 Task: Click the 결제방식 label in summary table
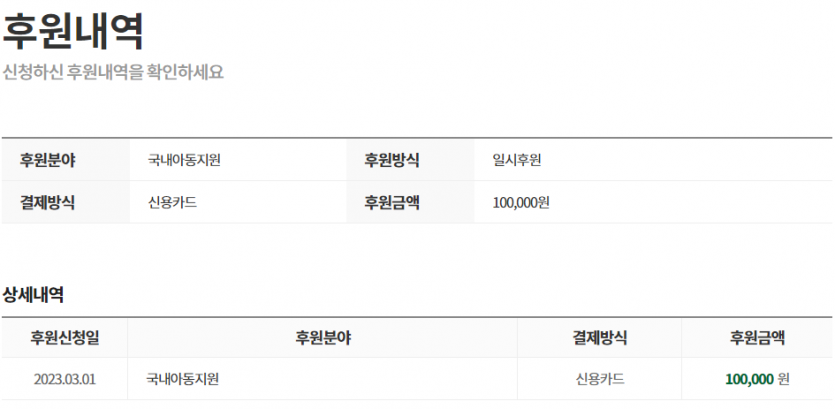47,202
